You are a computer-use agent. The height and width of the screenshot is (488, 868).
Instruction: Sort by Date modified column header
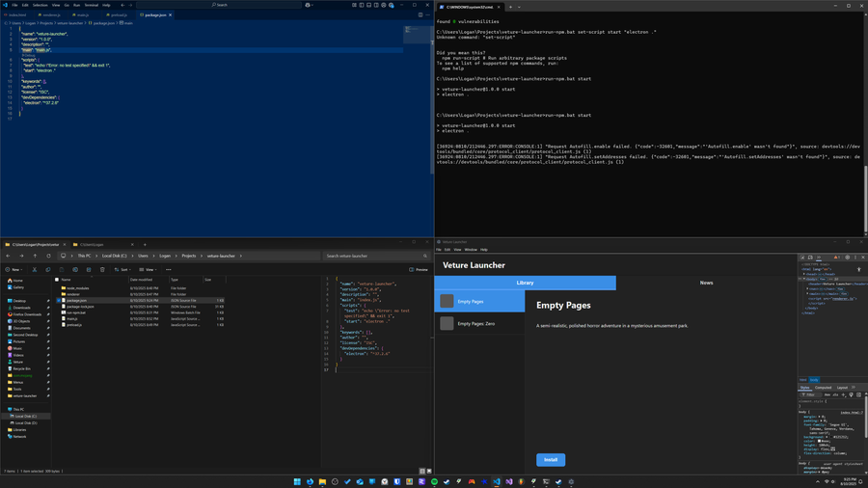pos(141,280)
